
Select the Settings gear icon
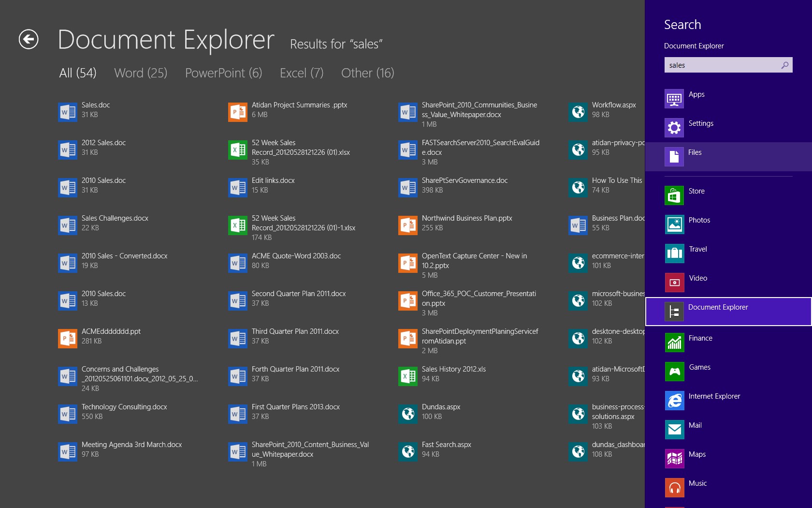click(674, 128)
